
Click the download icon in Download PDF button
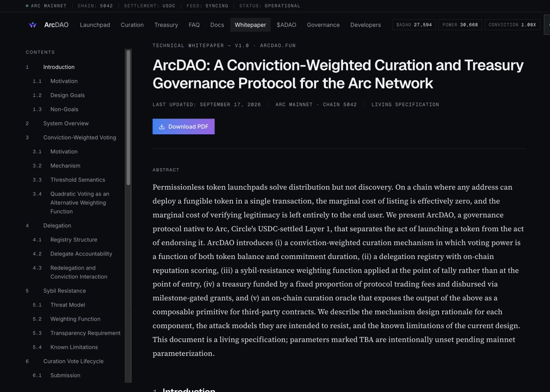click(162, 127)
